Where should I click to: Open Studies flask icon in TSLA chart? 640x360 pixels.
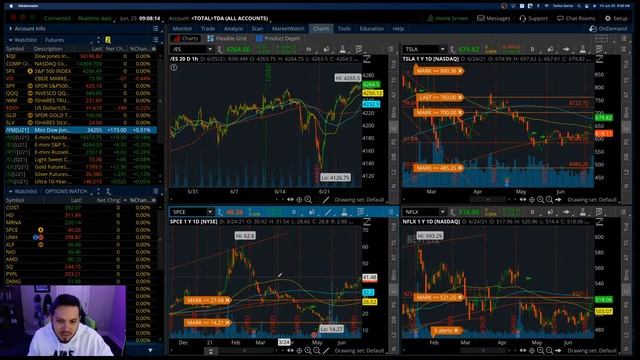[583, 49]
